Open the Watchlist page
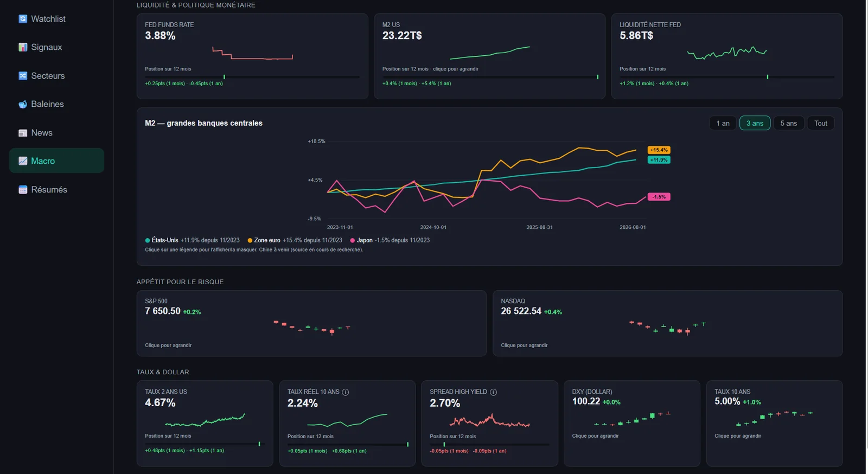 (x=56, y=19)
